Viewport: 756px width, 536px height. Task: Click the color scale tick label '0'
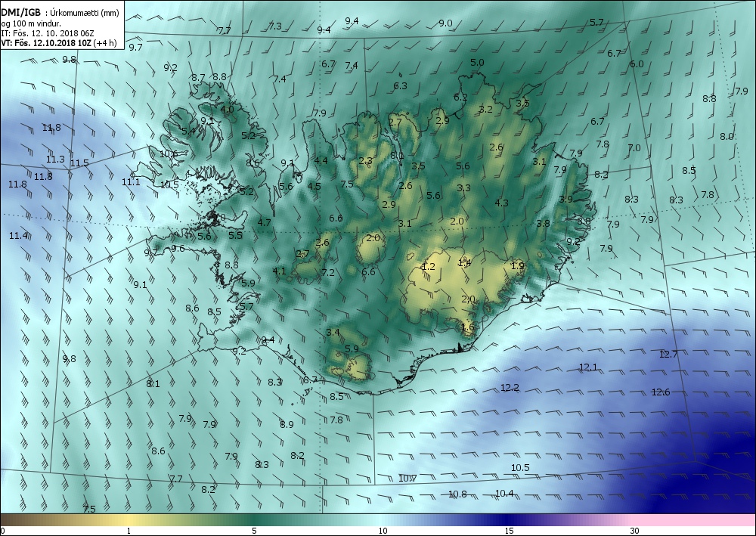(x=2, y=531)
